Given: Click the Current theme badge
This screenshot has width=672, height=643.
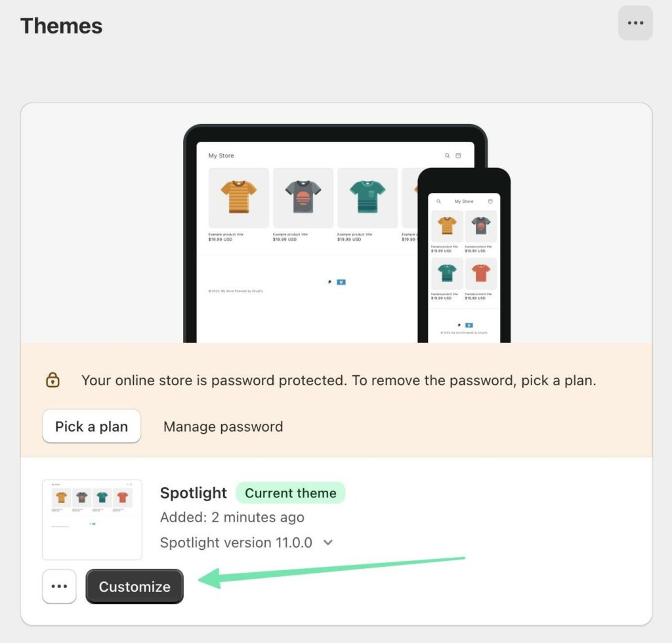Looking at the screenshot, I should click(290, 493).
